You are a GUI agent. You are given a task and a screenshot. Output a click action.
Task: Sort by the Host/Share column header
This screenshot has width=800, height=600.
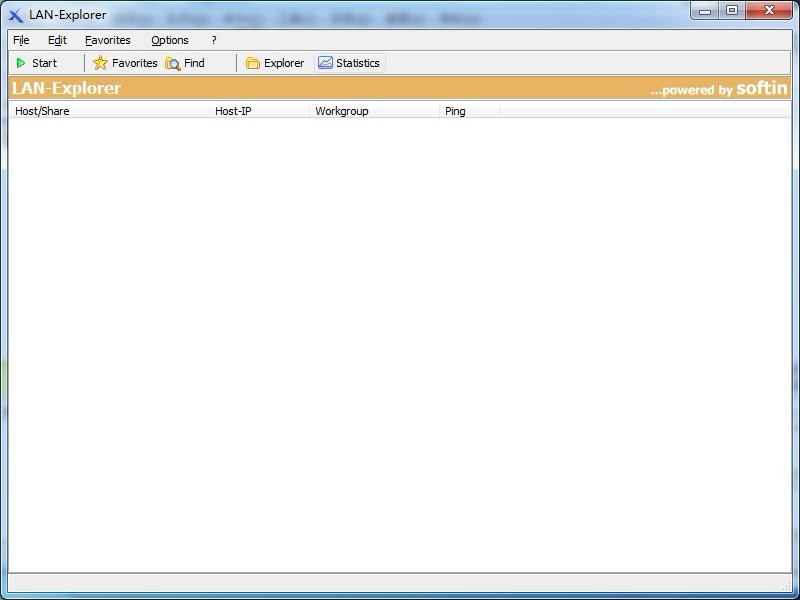[108, 111]
